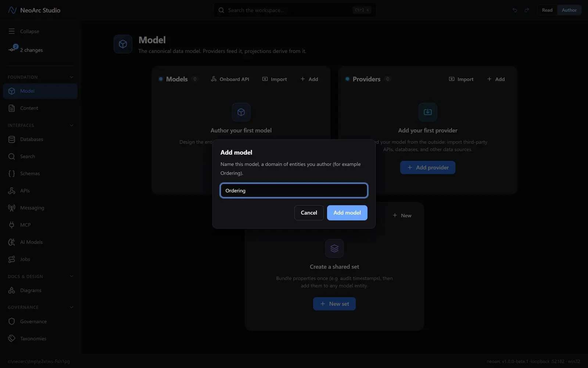Collapse the Governance section chevron

72,307
